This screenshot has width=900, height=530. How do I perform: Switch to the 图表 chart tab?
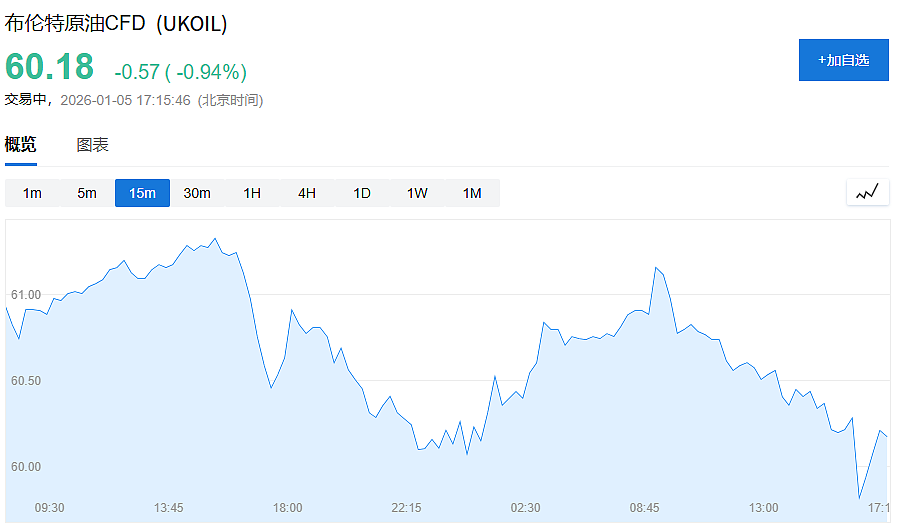pyautogui.click(x=92, y=145)
